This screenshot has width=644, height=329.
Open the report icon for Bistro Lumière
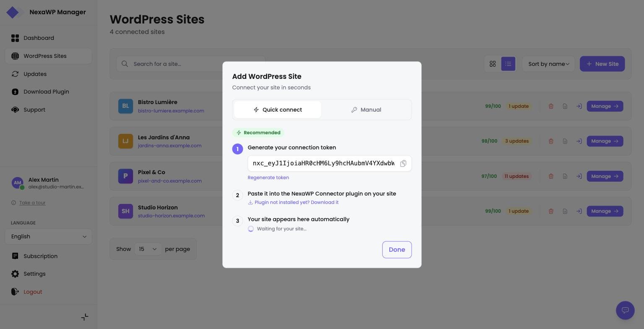click(x=565, y=106)
